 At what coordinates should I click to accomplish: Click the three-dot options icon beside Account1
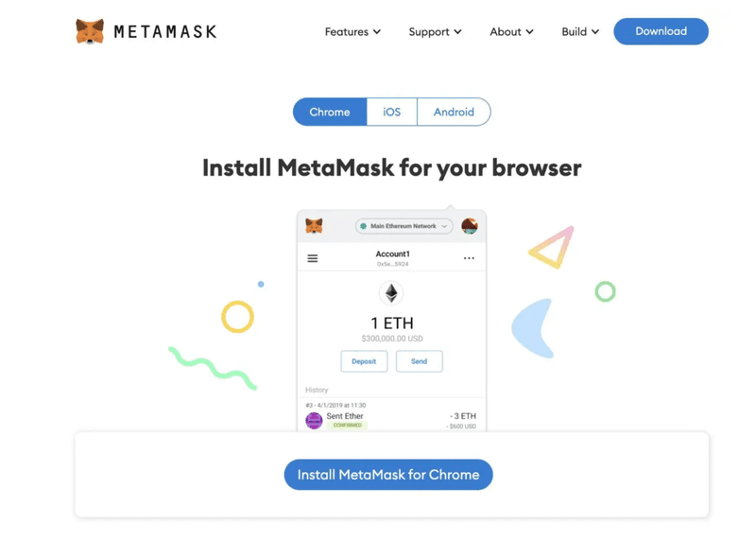469,258
